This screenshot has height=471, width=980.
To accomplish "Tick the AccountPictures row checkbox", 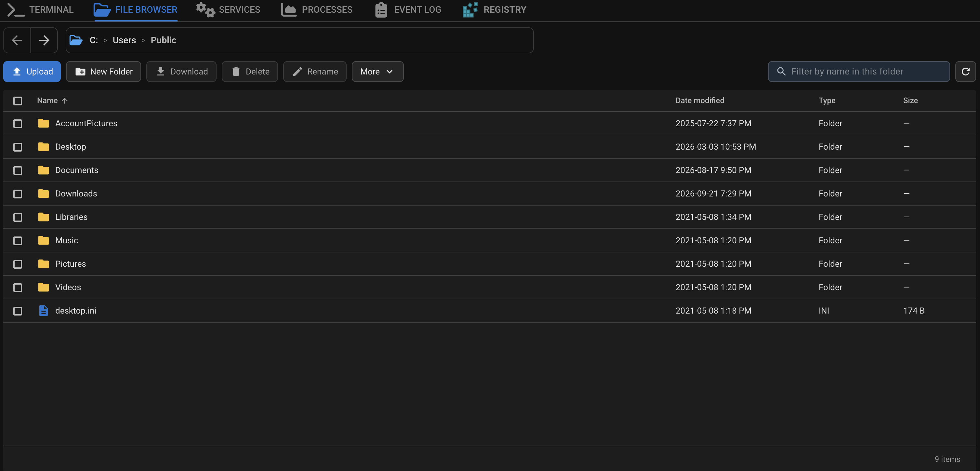I will [18, 124].
